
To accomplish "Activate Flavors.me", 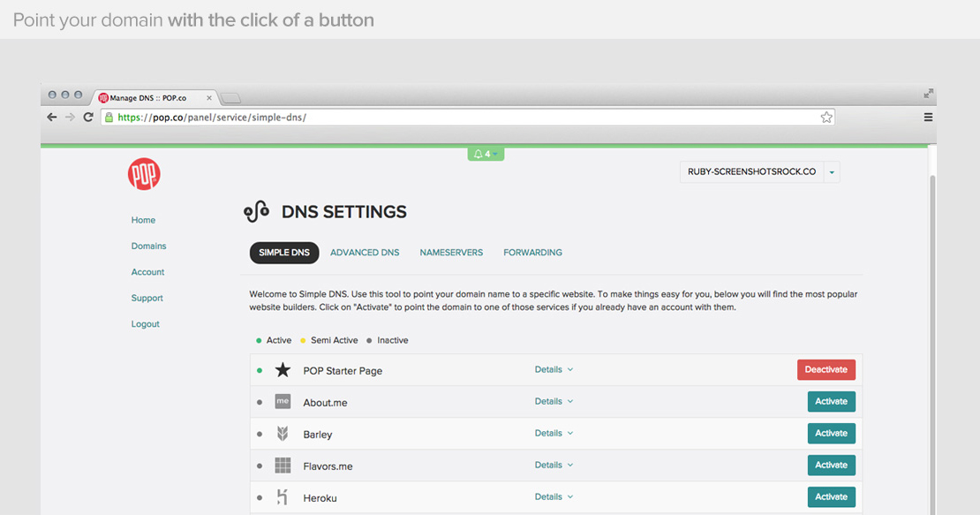I will click(832, 465).
